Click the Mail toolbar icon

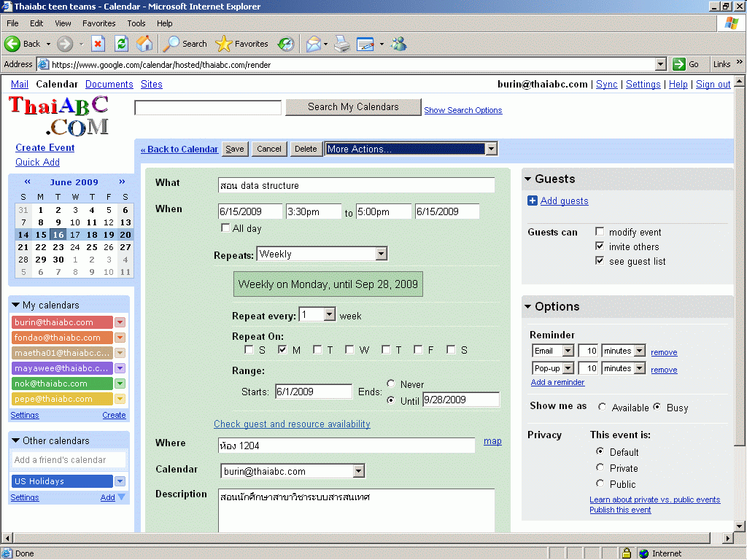[314, 44]
